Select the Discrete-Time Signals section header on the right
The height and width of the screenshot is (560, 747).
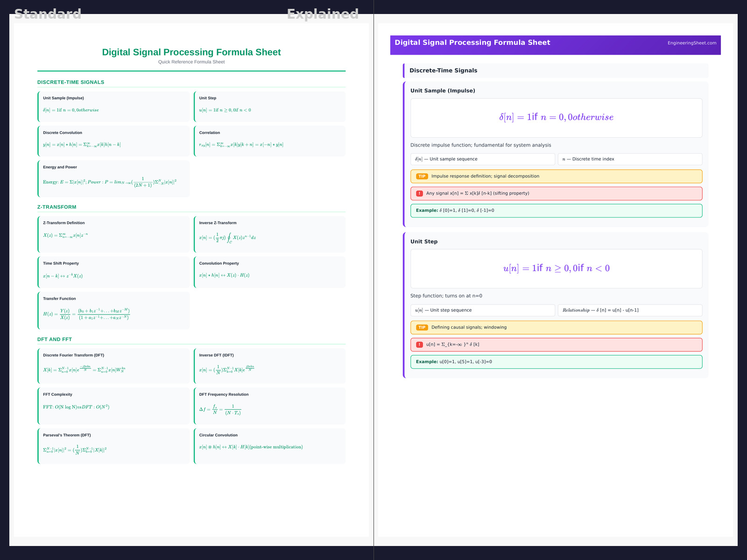[443, 70]
